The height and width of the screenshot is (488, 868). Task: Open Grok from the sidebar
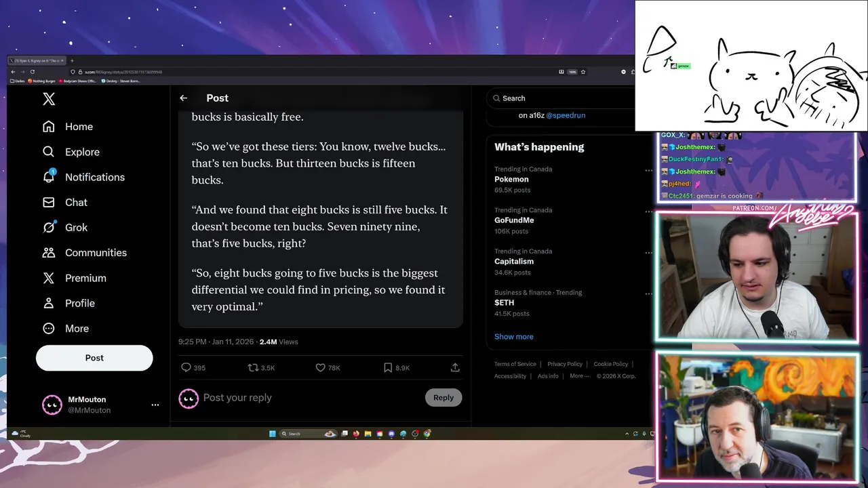65,228
